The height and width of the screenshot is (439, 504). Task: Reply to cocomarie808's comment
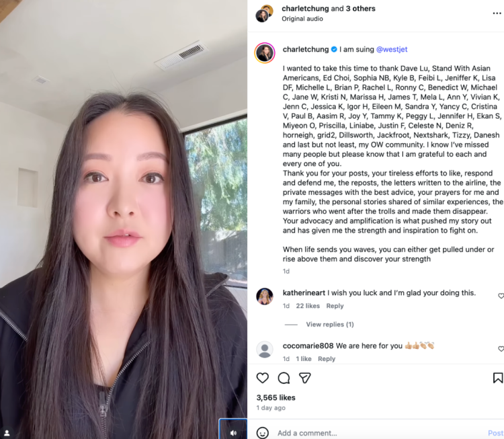coord(327,358)
